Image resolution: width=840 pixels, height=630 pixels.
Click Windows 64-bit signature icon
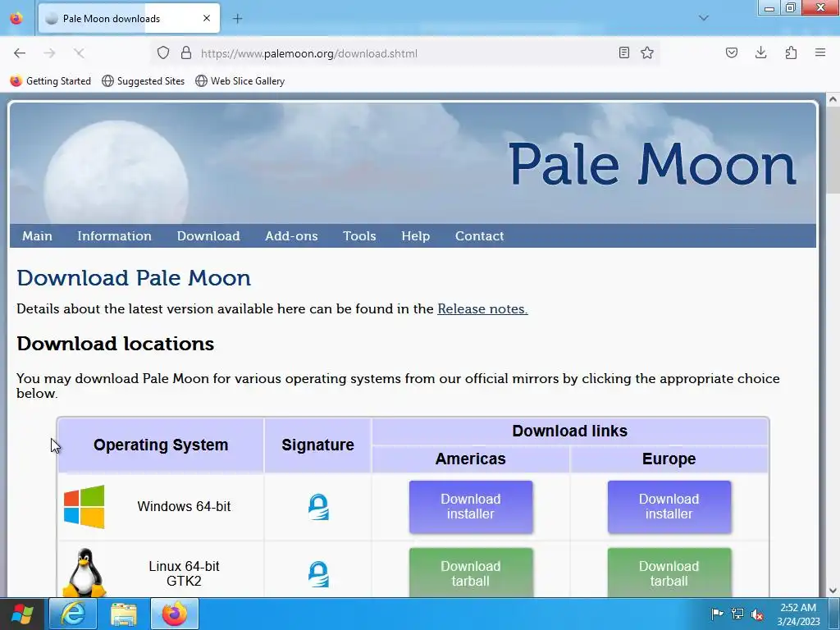point(318,507)
